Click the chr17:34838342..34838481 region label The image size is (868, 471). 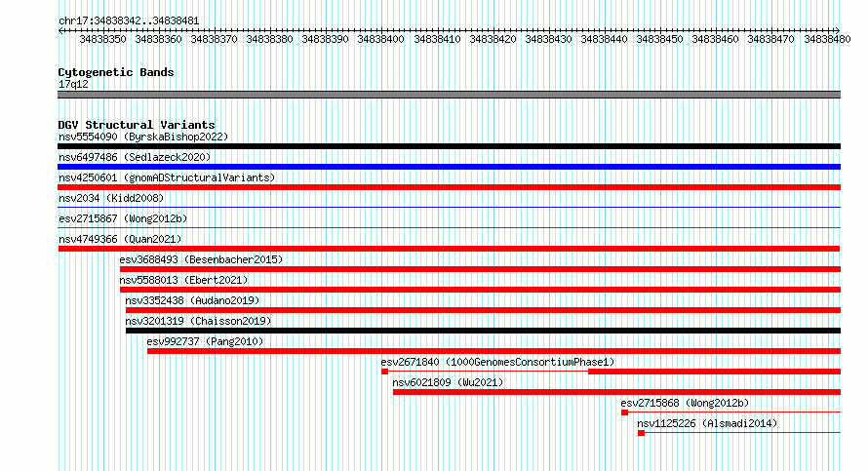tap(129, 20)
